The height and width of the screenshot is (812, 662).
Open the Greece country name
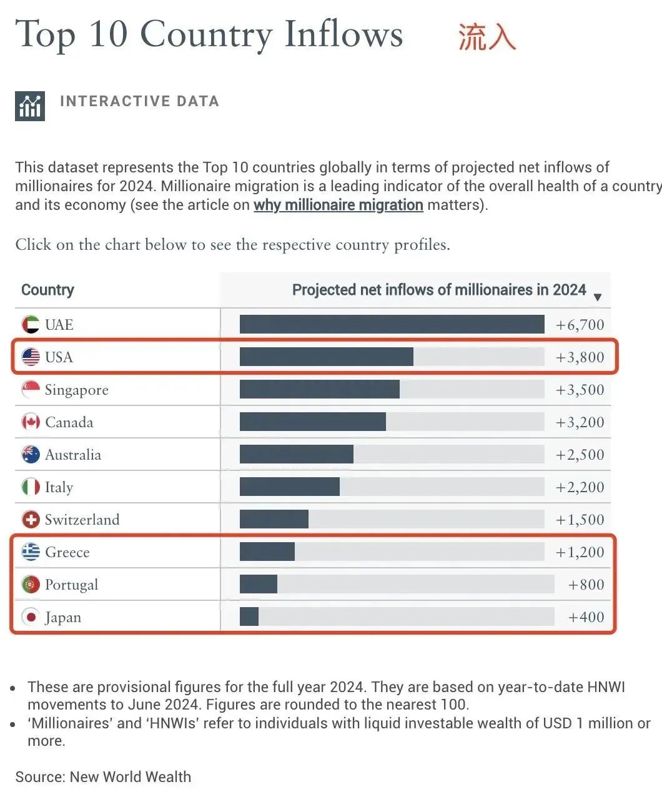(67, 552)
